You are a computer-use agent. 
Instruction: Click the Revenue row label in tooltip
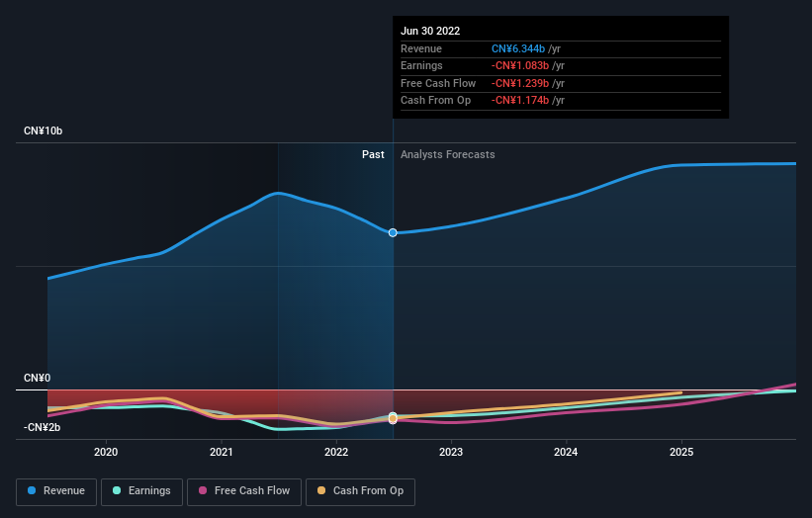tap(421, 48)
